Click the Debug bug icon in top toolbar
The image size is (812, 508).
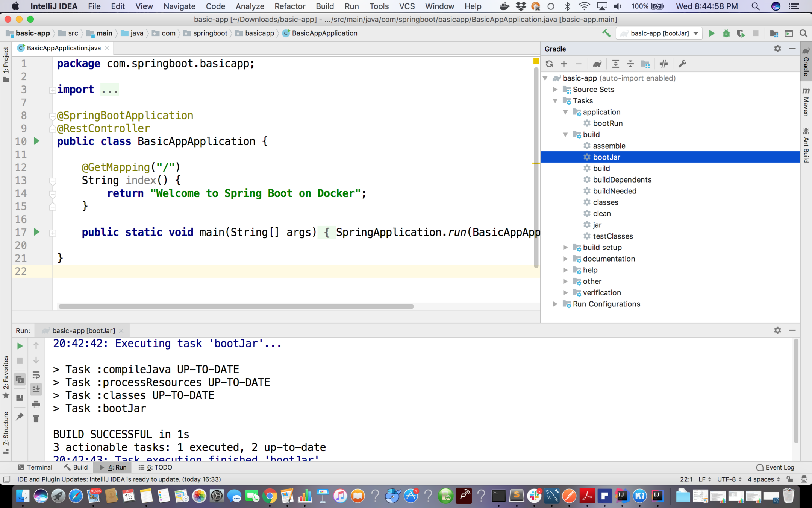tap(726, 33)
